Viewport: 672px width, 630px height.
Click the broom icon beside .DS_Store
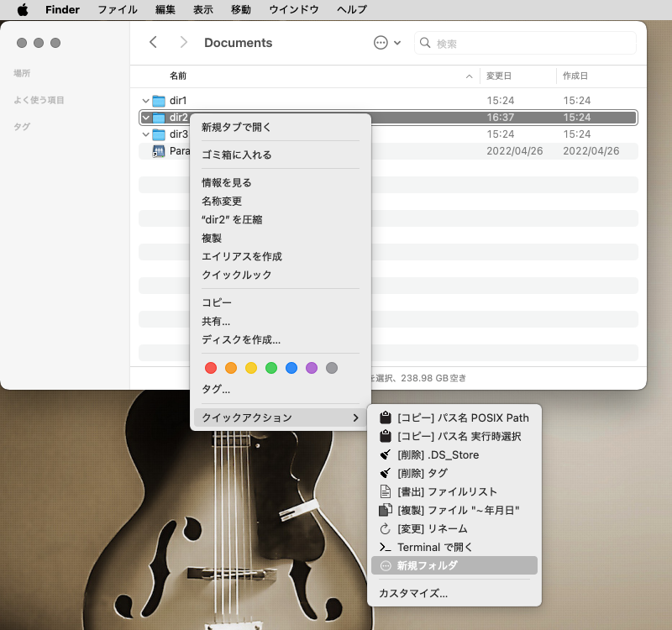click(x=386, y=454)
